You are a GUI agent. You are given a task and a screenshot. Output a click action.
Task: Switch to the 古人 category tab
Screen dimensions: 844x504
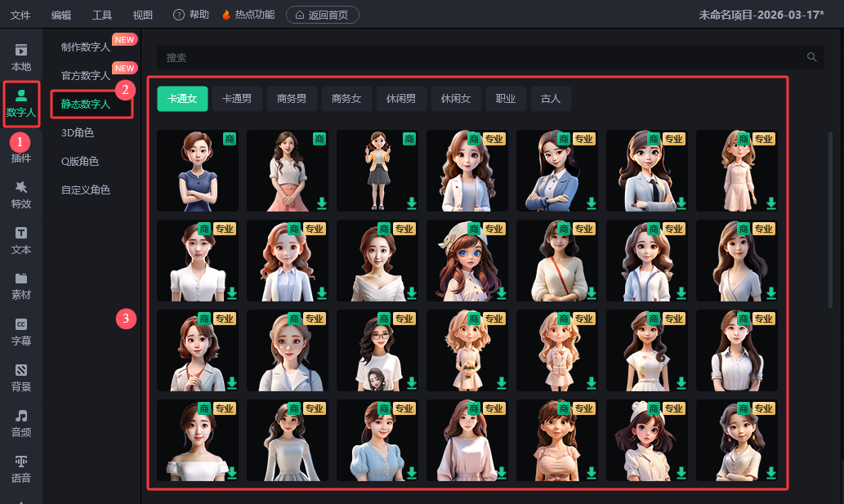click(x=551, y=99)
